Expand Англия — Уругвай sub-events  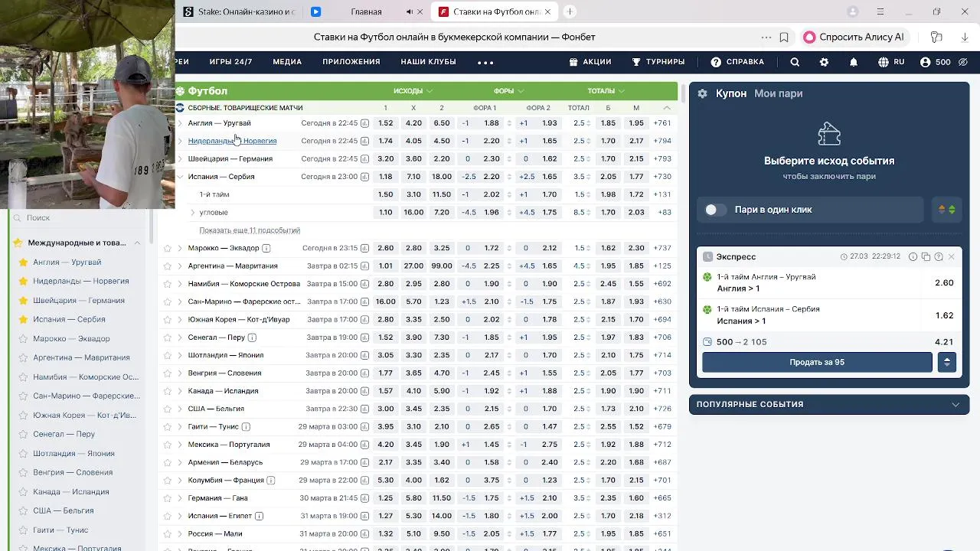180,123
